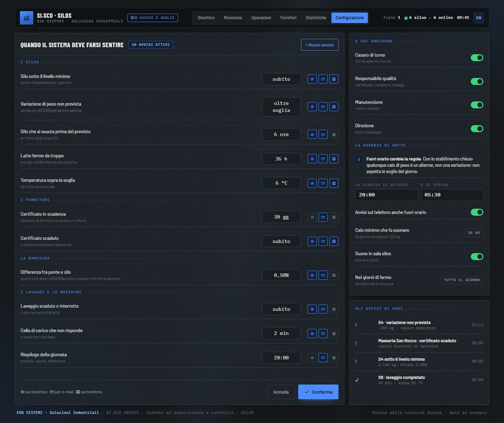The width and height of the screenshot is (504, 423).
Task: Confirm changes with the Conferma button
Action: tap(318, 392)
